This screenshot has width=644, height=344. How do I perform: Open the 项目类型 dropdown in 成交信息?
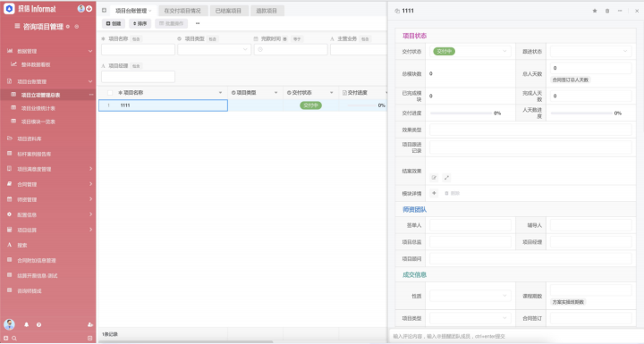(x=470, y=318)
